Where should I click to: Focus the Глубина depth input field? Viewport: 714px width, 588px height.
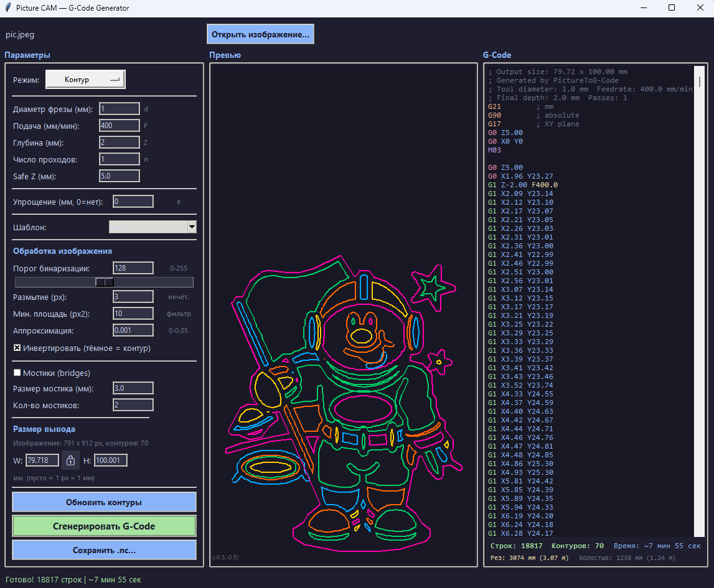(120, 142)
